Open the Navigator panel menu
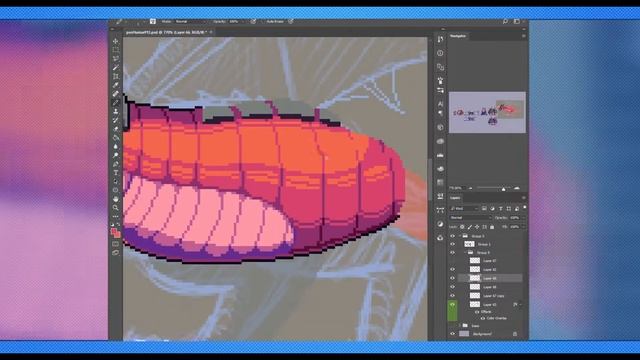The height and width of the screenshot is (360, 640). 524,36
